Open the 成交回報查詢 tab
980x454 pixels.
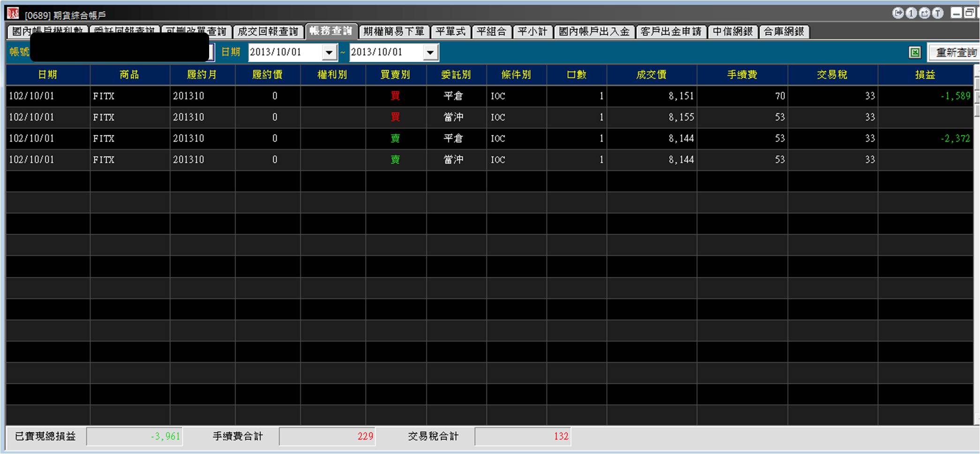click(x=268, y=31)
